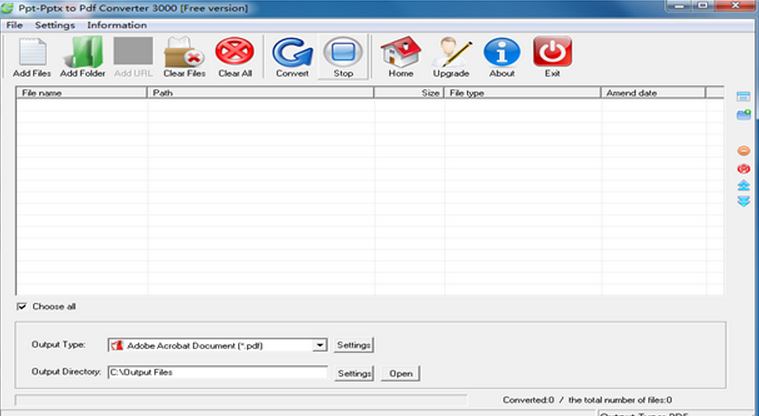Image resolution: width=759 pixels, height=416 pixels.
Task: Click the Output Type: label
Action: coord(59,345)
